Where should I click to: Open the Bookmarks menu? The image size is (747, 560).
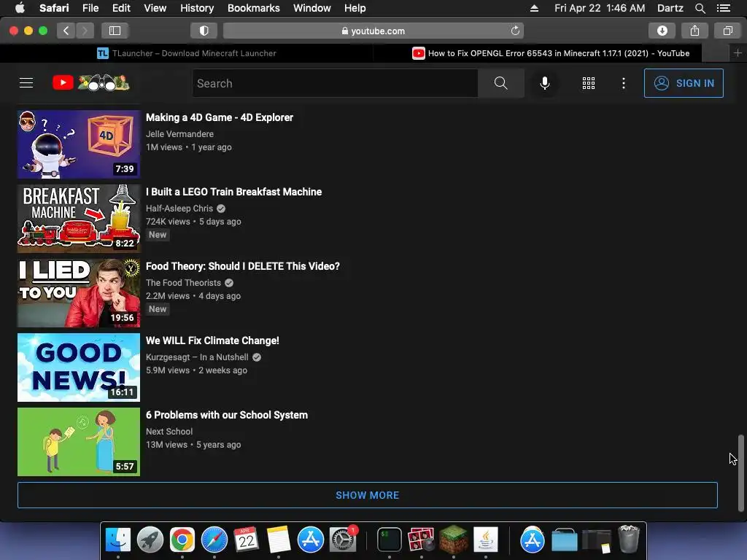[253, 8]
